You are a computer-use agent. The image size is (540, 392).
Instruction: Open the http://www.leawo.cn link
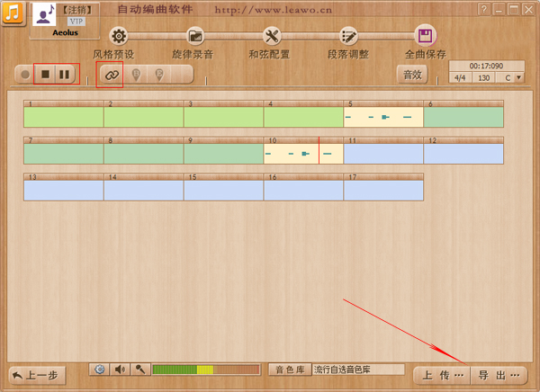(x=274, y=10)
